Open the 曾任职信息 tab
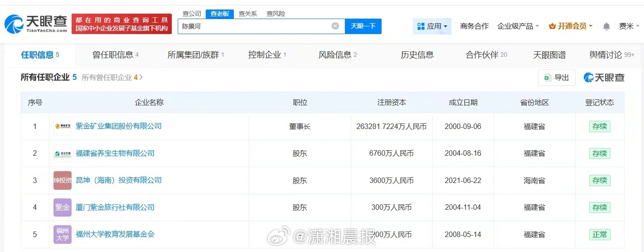This screenshot has width=644, height=252. [x=116, y=55]
